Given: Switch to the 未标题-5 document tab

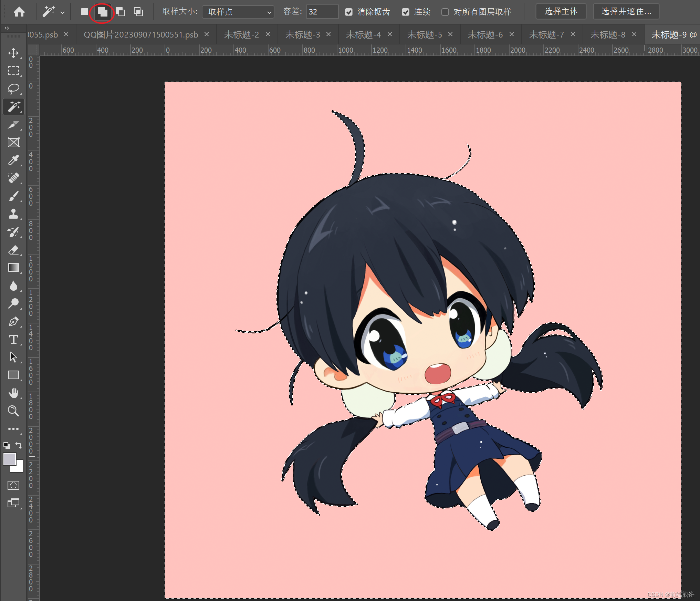Looking at the screenshot, I should point(424,34).
